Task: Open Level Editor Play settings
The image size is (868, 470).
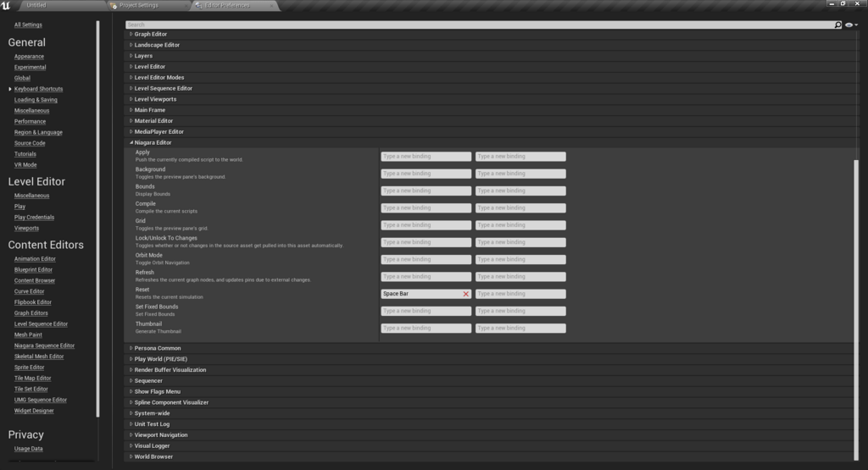Action: point(19,207)
